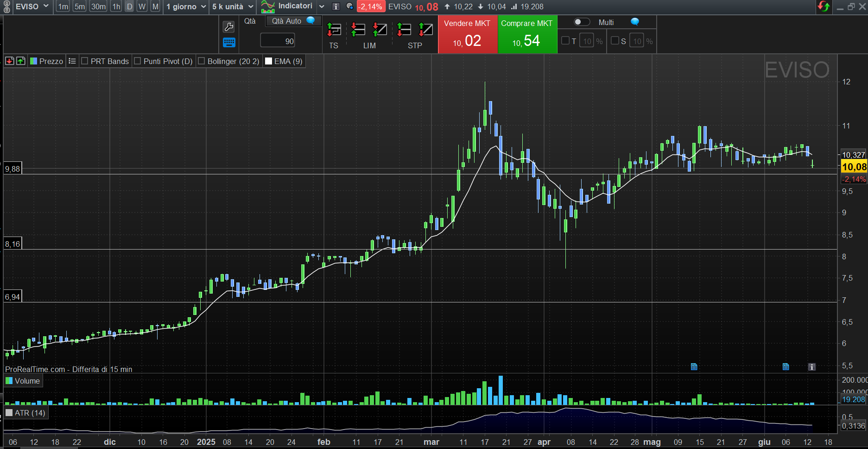This screenshot has height=449, width=868.
Task: Click the red-green refresh arrows icon
Action: click(x=824, y=6)
